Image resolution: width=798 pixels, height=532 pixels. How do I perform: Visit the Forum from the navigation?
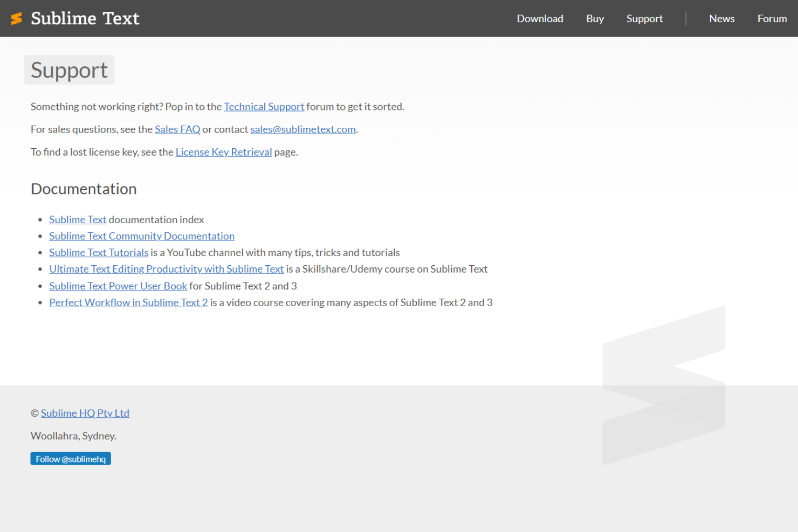coord(772,19)
